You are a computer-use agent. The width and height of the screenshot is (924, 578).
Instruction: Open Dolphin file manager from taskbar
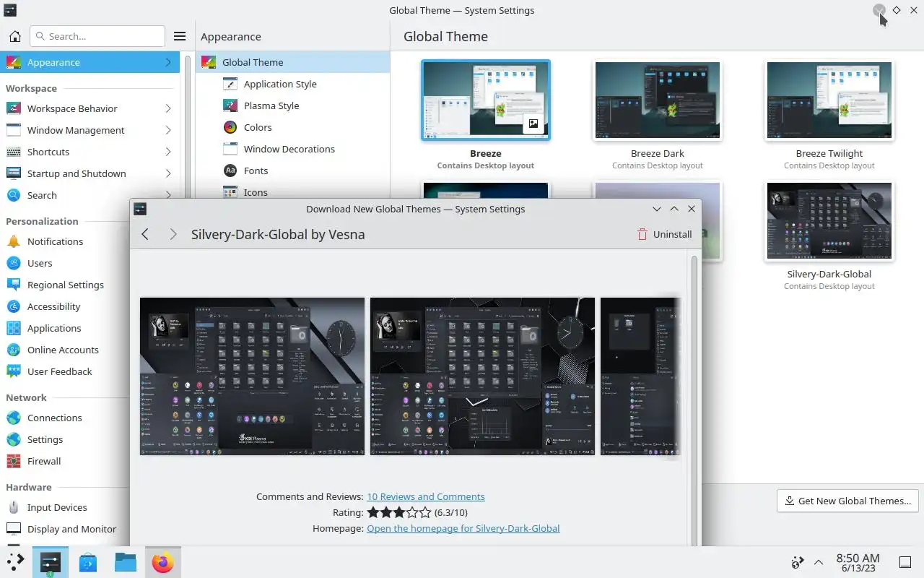[126, 562]
